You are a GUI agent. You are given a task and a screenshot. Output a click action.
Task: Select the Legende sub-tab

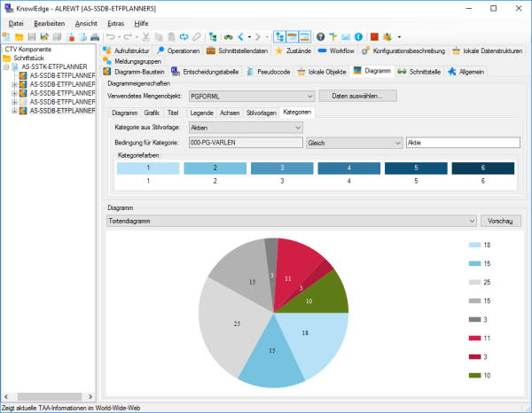click(x=201, y=113)
